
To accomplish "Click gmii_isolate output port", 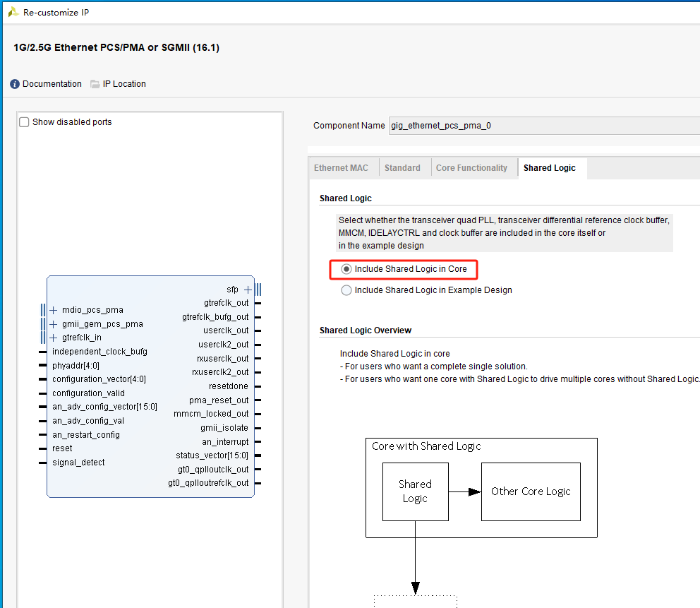I will point(224,428).
